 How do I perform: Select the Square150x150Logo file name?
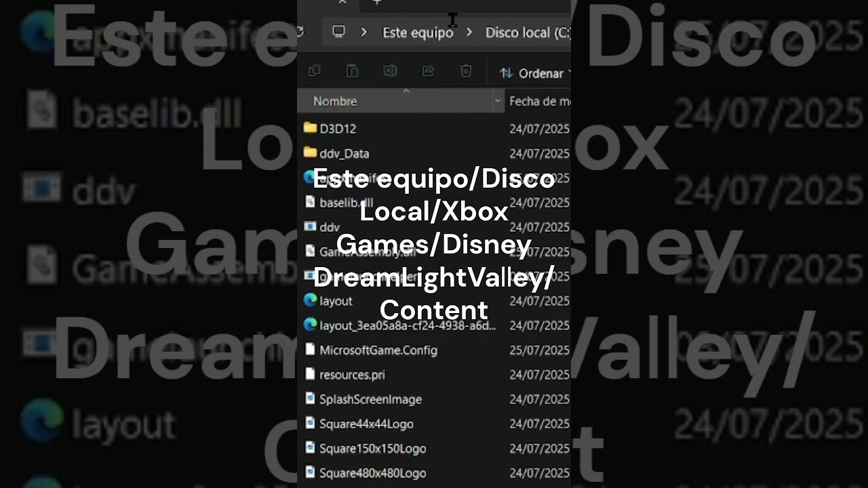(373, 448)
